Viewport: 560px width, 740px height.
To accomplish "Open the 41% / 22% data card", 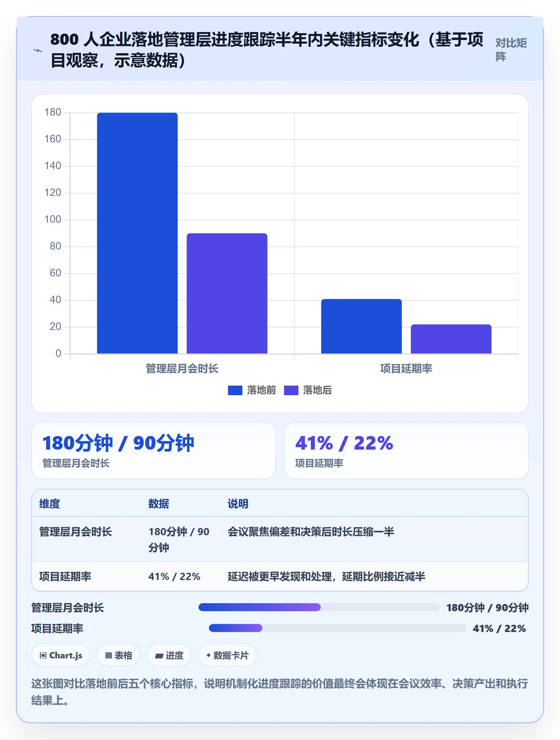I will 406,450.
